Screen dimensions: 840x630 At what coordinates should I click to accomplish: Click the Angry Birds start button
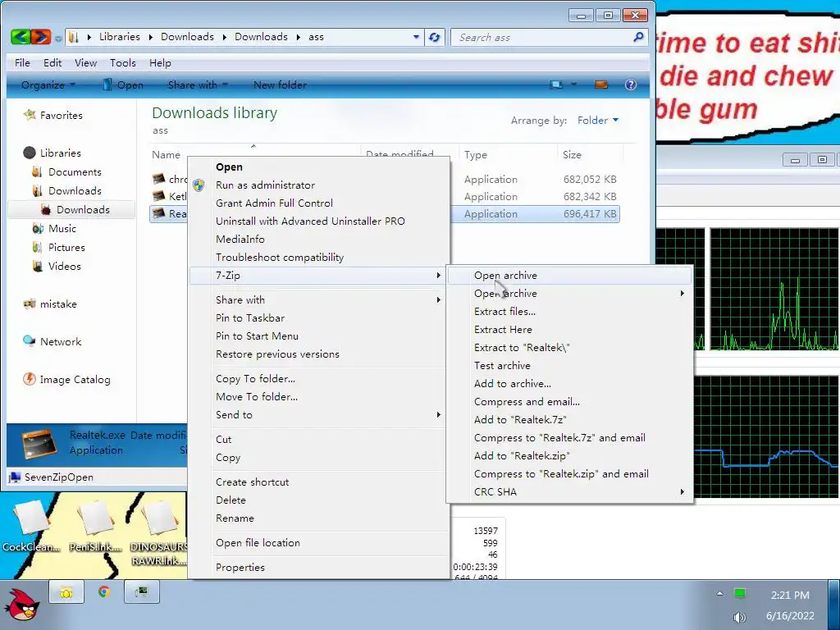(22, 606)
